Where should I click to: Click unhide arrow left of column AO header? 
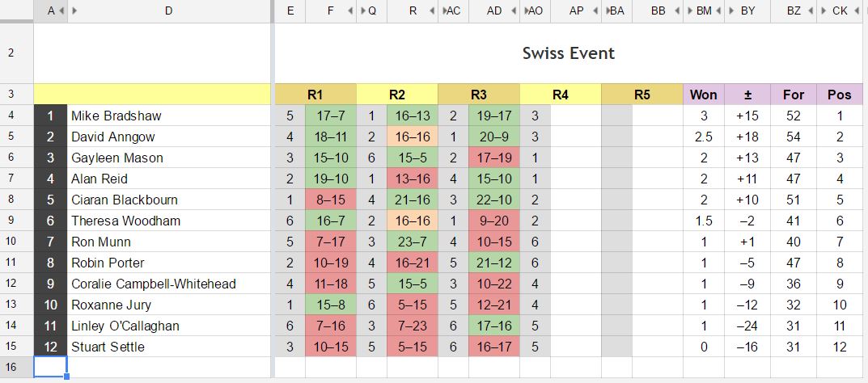525,11
